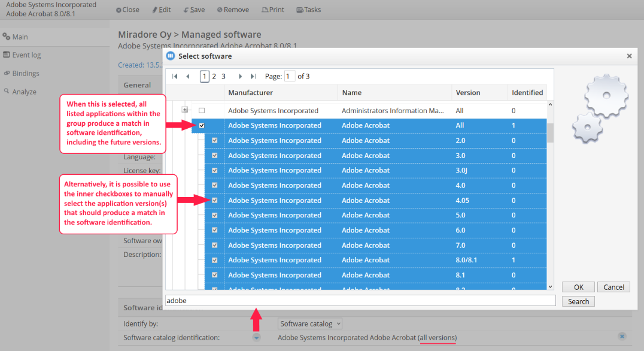Expand the Administrators Information Manager group
Image resolution: width=644 pixels, height=351 pixels.
coord(185,110)
